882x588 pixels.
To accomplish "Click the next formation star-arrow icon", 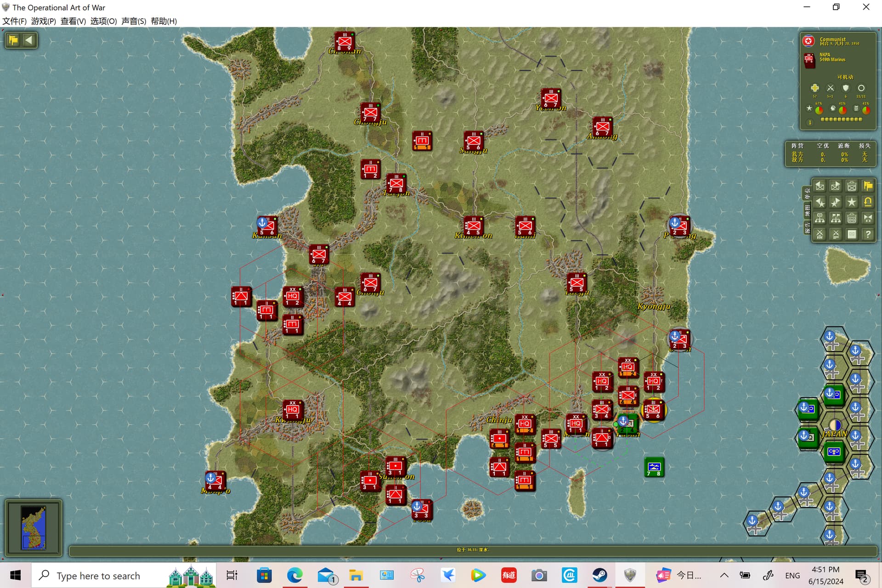I will click(836, 202).
